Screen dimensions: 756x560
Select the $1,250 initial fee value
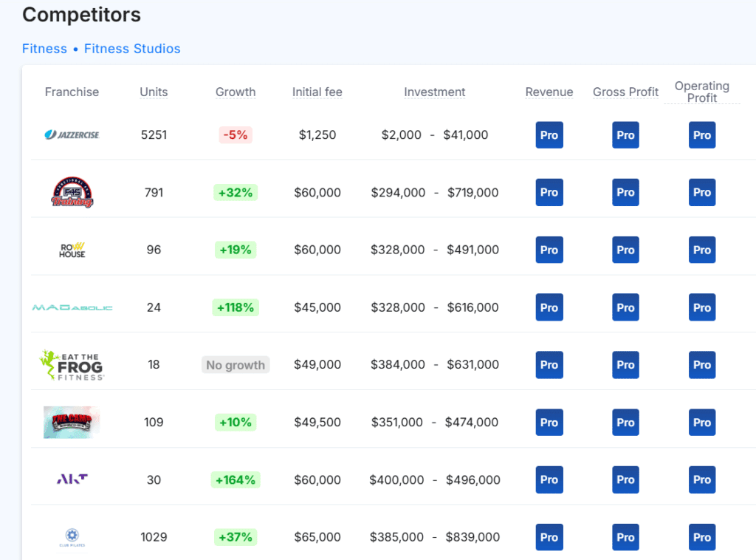(317, 134)
